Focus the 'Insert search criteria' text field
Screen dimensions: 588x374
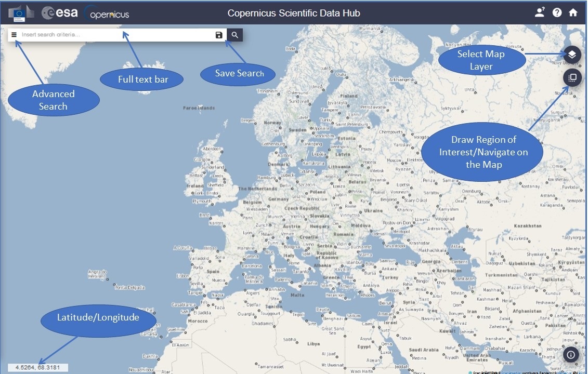tap(114, 35)
